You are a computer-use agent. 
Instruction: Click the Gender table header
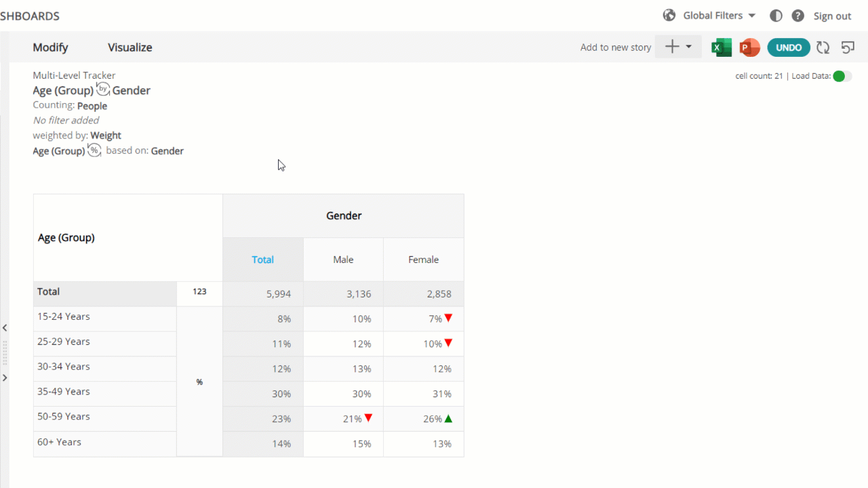(344, 216)
